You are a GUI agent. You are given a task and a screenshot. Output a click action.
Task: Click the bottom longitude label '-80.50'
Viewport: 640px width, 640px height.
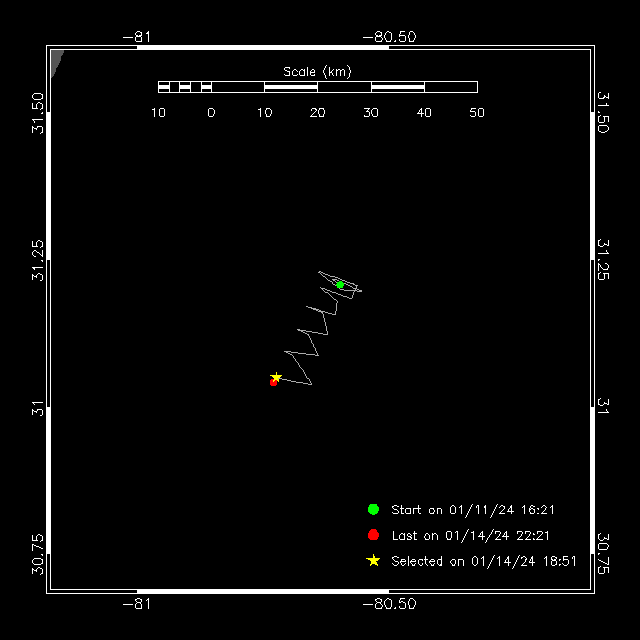(x=389, y=604)
